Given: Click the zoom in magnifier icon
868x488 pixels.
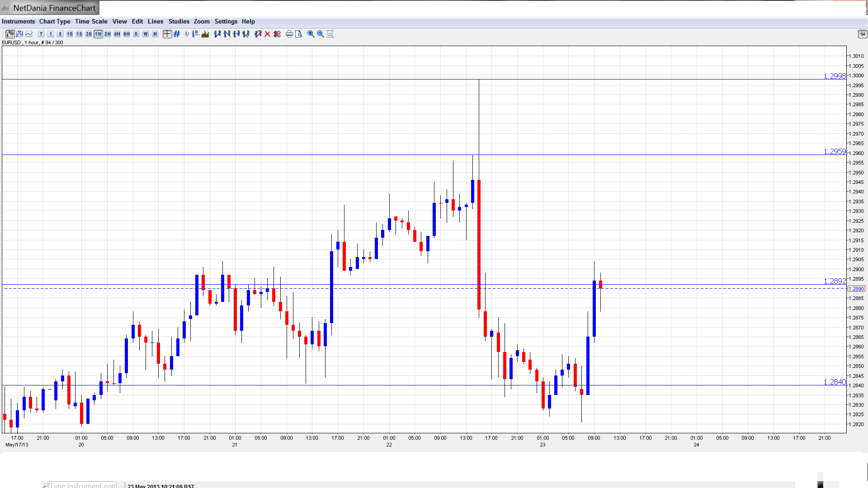Looking at the screenshot, I should point(311,34).
